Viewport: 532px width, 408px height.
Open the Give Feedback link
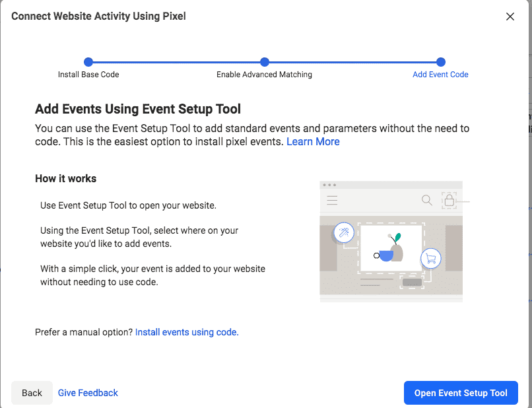coord(88,393)
